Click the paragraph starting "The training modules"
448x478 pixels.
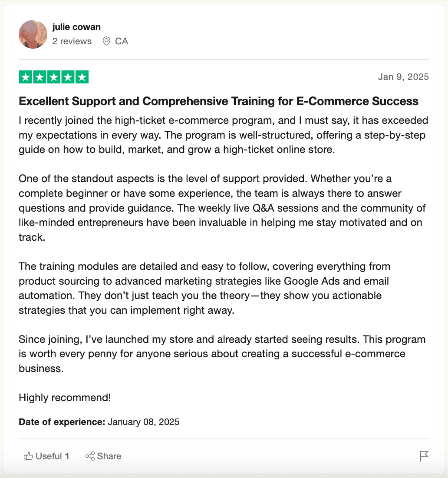(204, 289)
